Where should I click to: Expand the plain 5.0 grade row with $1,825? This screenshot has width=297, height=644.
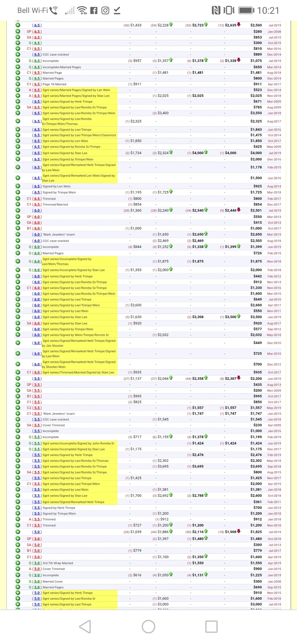(x=18, y=532)
